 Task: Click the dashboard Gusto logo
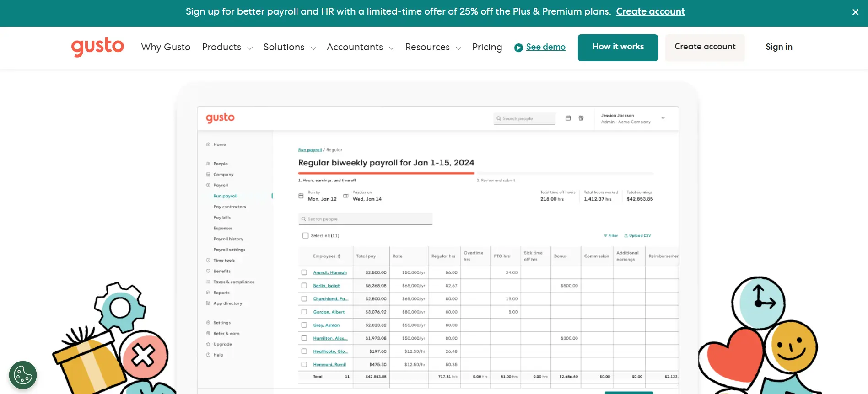(x=220, y=118)
